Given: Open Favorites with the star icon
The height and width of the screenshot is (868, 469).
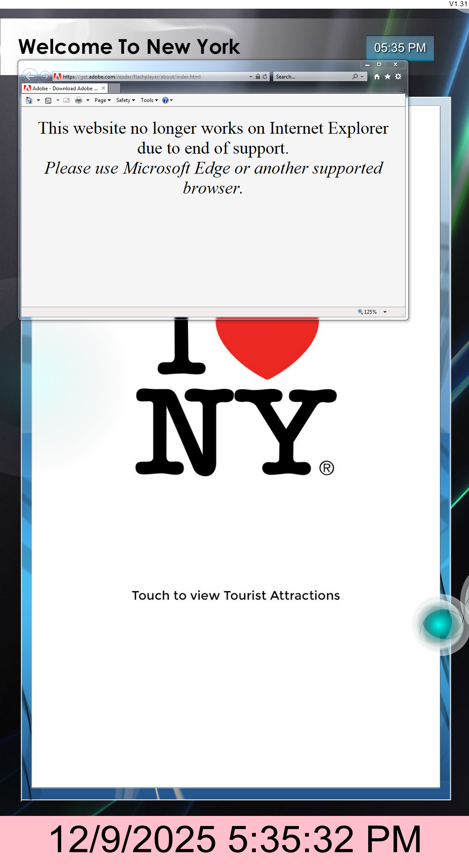Looking at the screenshot, I should tap(387, 76).
